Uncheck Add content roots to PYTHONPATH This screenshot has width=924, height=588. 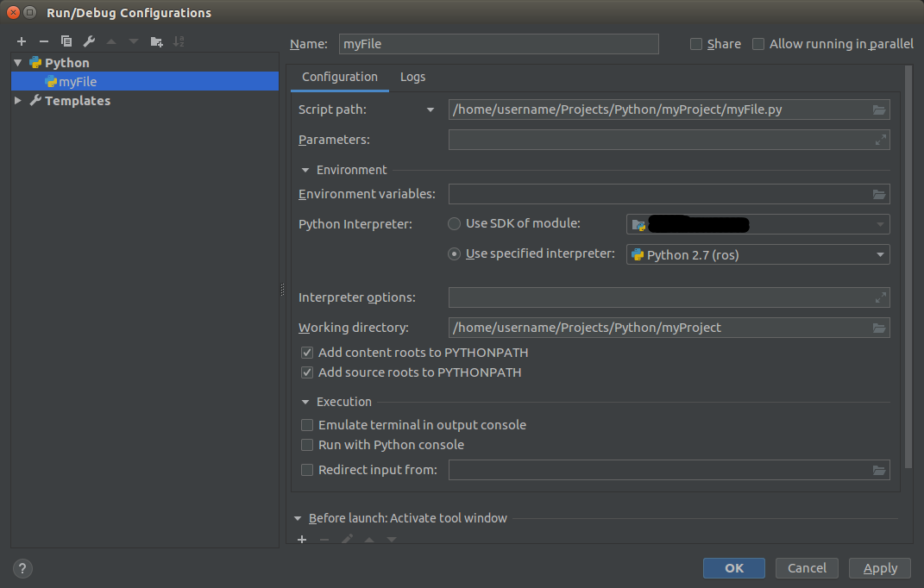307,353
